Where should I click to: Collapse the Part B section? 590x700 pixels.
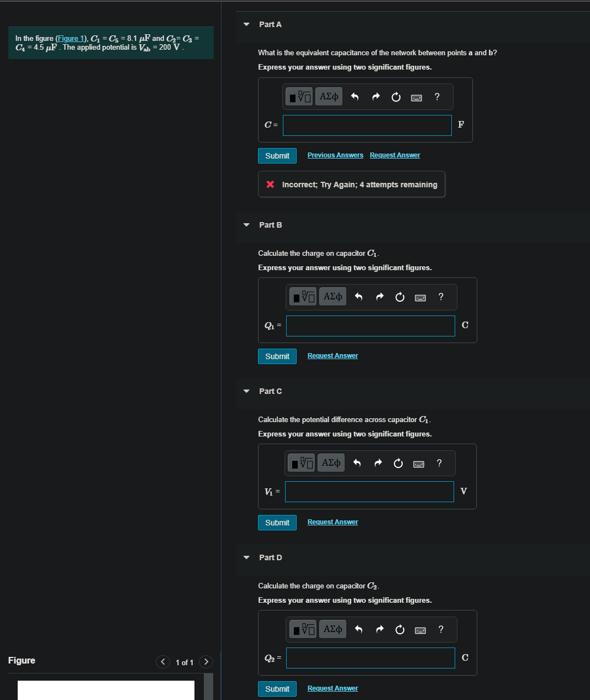246,225
